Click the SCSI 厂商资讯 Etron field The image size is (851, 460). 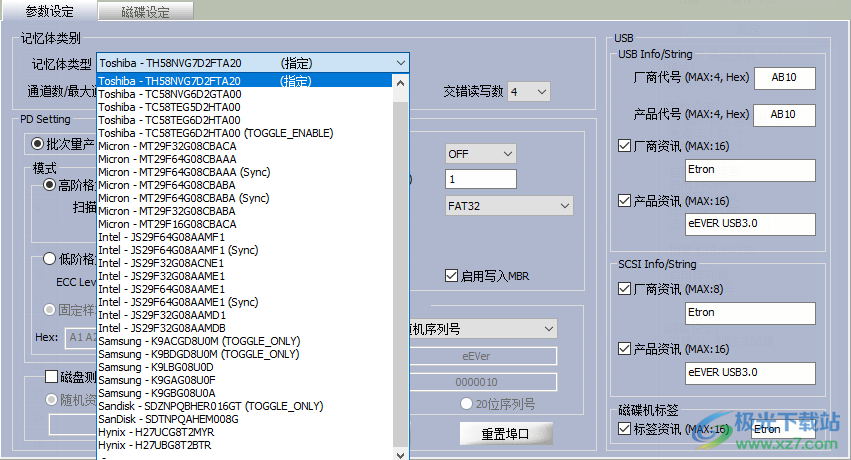point(750,313)
